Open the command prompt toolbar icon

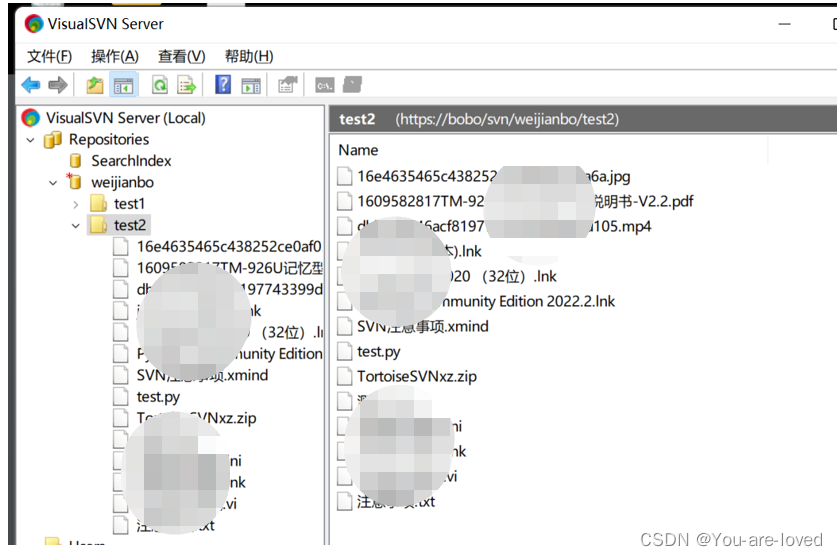[325, 85]
